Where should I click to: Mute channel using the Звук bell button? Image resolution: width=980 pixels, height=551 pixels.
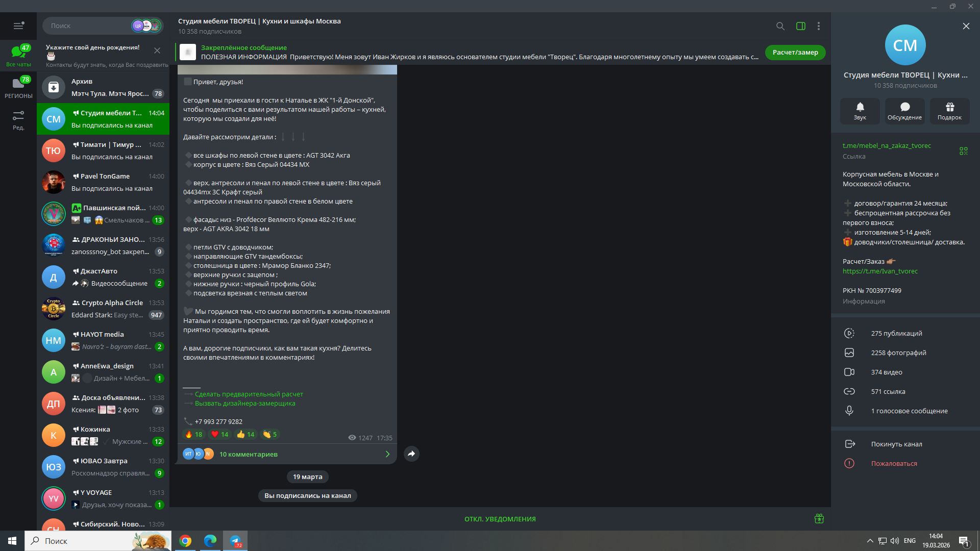(x=860, y=111)
